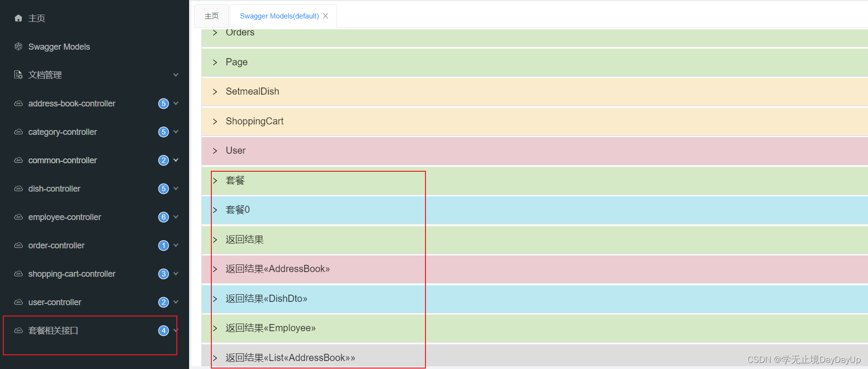Expand common-controller chevron arrow
The height and width of the screenshot is (369, 868).
[176, 160]
